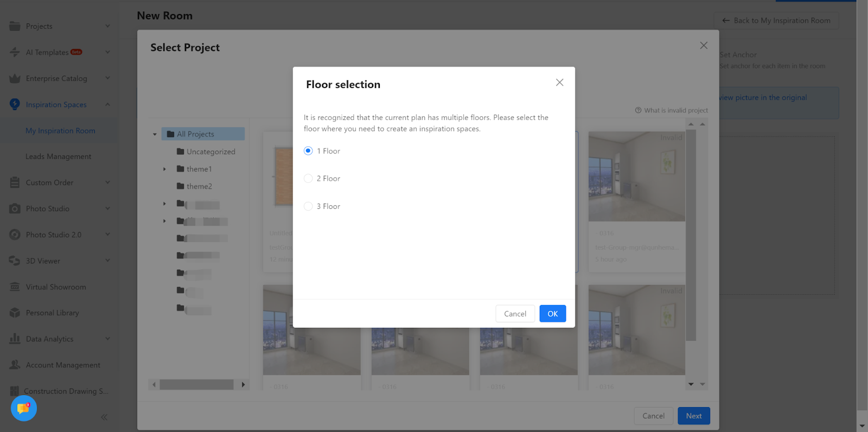The width and height of the screenshot is (868, 432).
Task: Click the Photo Studio camera icon
Action: pos(15,209)
